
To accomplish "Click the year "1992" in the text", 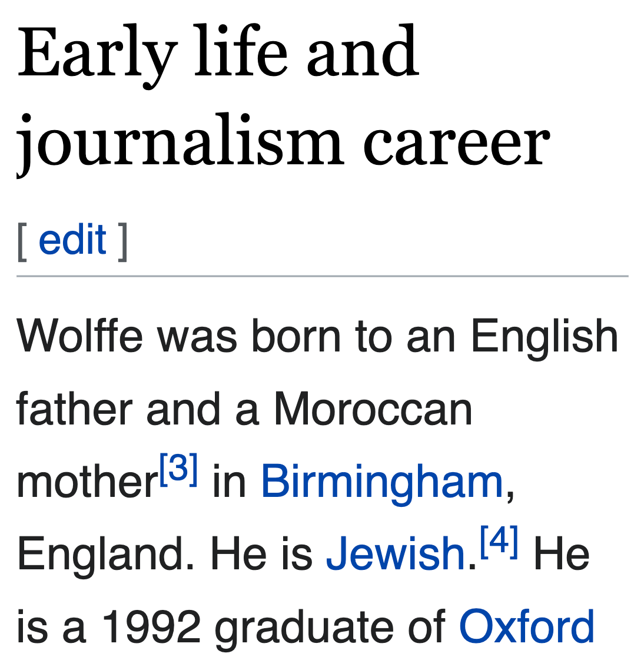I will tap(151, 626).
